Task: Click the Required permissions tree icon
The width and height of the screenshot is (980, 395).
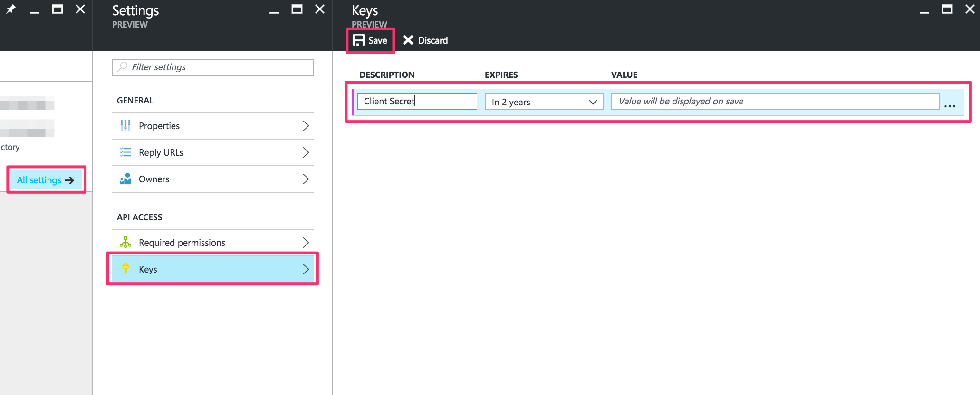Action: point(125,243)
